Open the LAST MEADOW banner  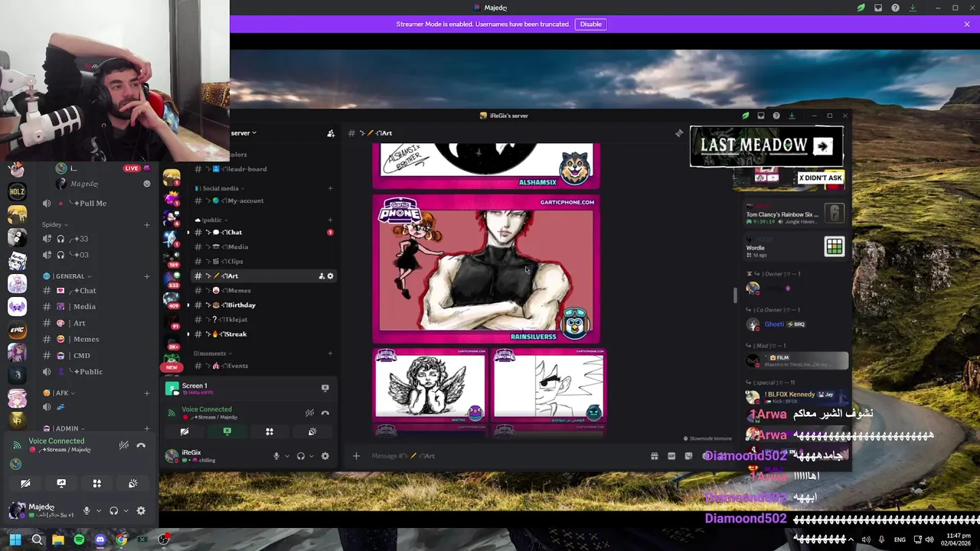[766, 146]
